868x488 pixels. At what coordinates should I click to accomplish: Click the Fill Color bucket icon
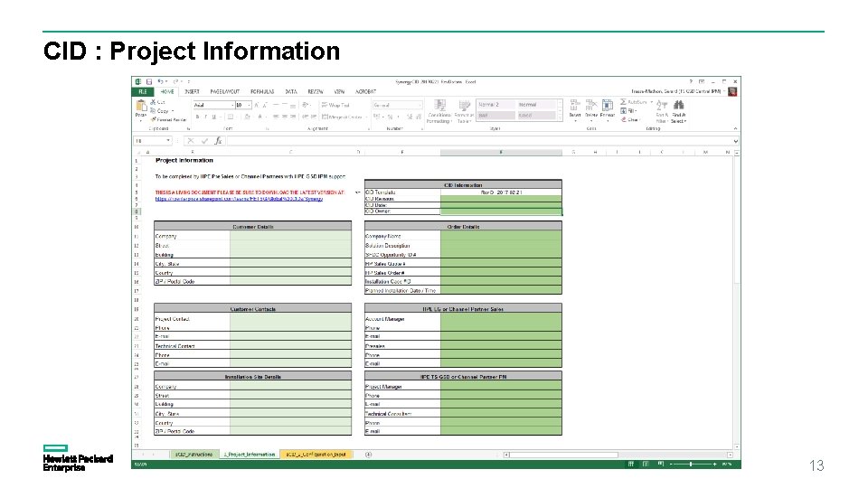(x=247, y=117)
